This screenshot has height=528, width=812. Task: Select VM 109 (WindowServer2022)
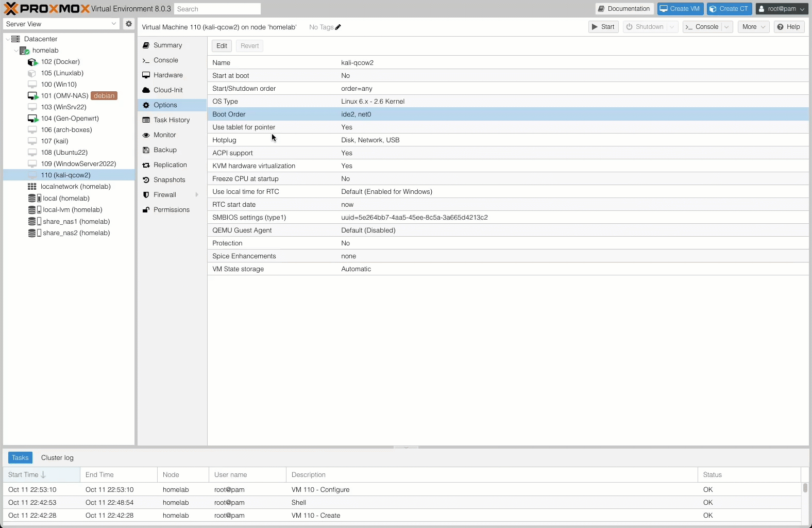pyautogui.click(x=69, y=164)
